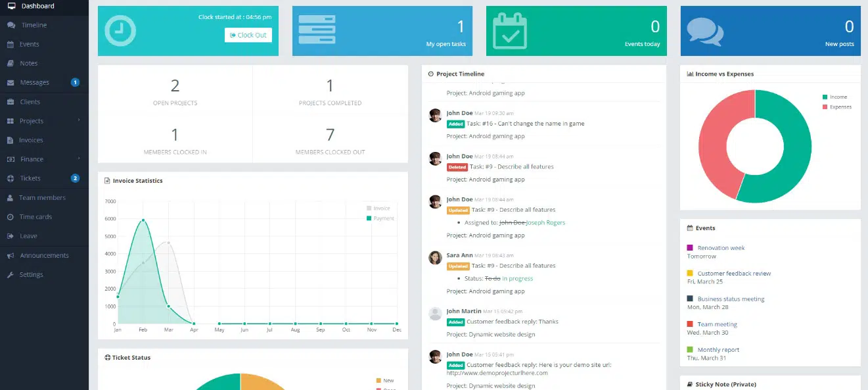The height and width of the screenshot is (390, 868).
Task: Click the chat bubbles icon for new posts
Action: (704, 31)
